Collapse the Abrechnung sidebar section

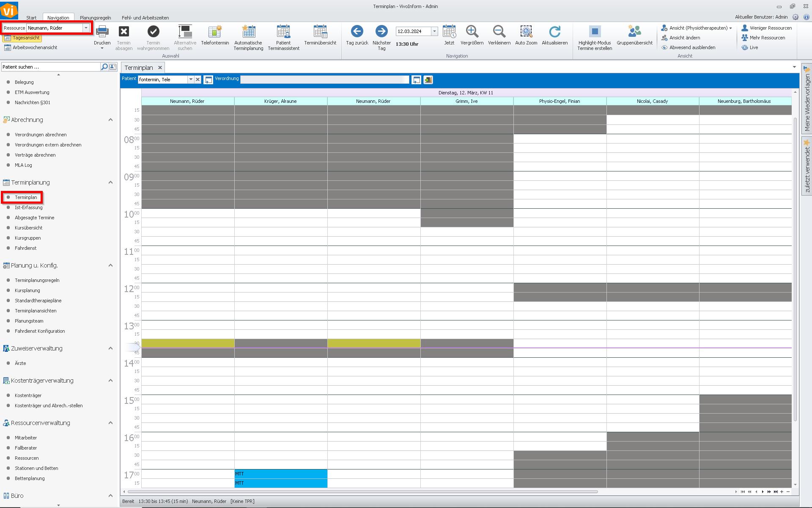pyautogui.click(x=110, y=120)
